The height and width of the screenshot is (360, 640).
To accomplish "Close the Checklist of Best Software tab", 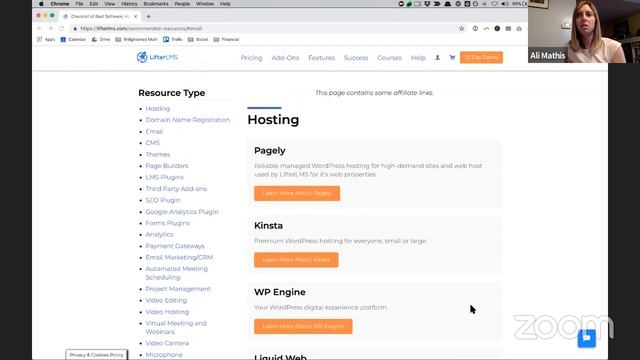I will [136, 16].
